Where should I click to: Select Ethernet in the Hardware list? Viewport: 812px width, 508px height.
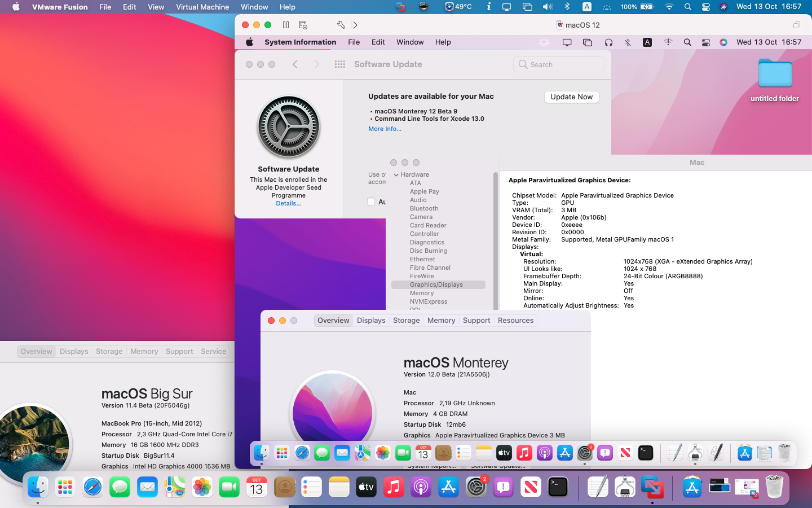pyautogui.click(x=422, y=260)
